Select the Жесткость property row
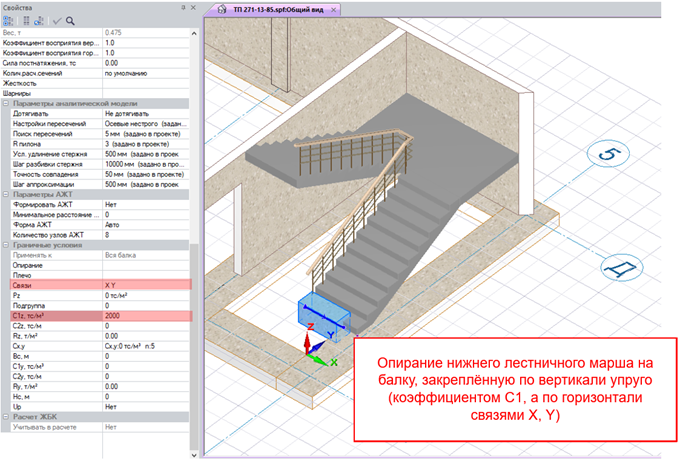The width and height of the screenshot is (680, 461). [95, 83]
